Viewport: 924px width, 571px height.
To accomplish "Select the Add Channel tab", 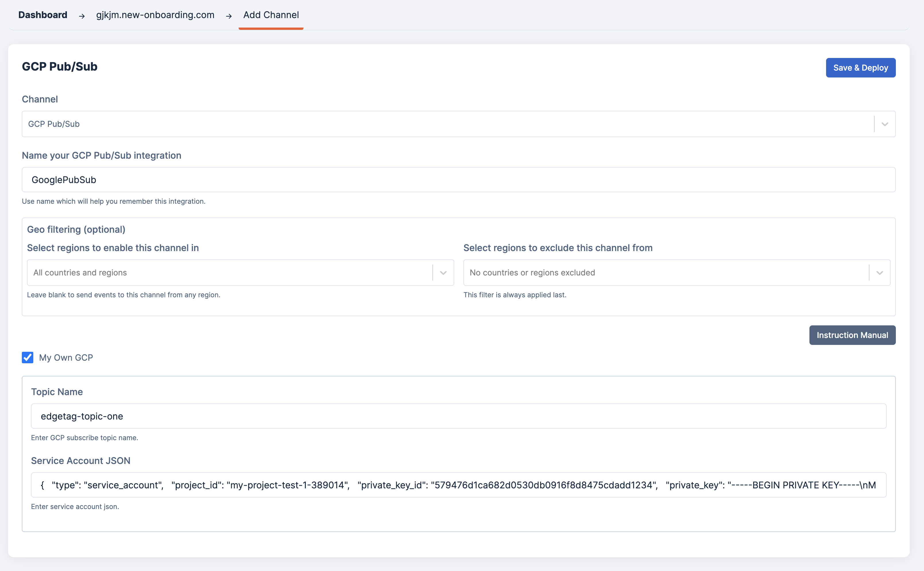I will (x=271, y=15).
